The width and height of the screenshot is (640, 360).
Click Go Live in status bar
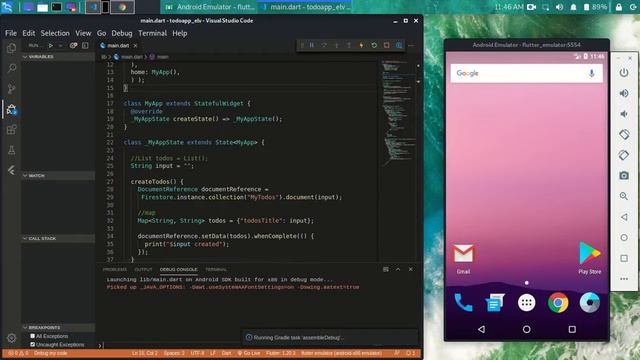point(249,353)
